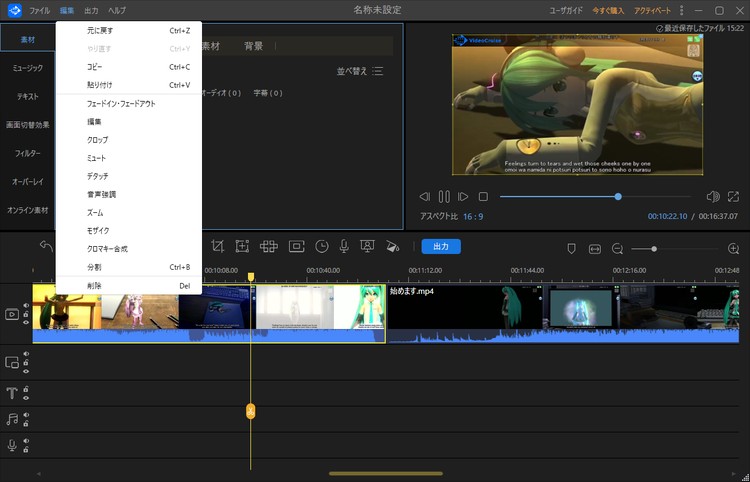
Task: Lock the music track
Action: [x=26, y=424]
